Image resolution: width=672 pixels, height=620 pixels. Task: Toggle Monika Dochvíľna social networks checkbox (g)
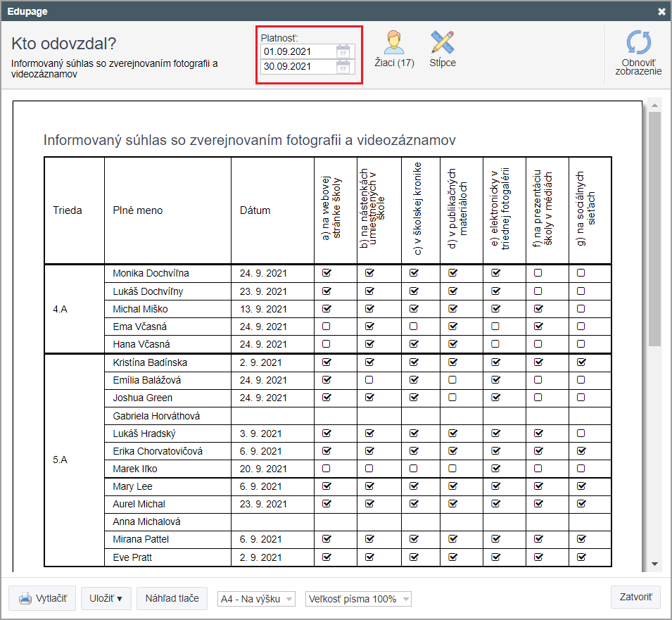[581, 273]
